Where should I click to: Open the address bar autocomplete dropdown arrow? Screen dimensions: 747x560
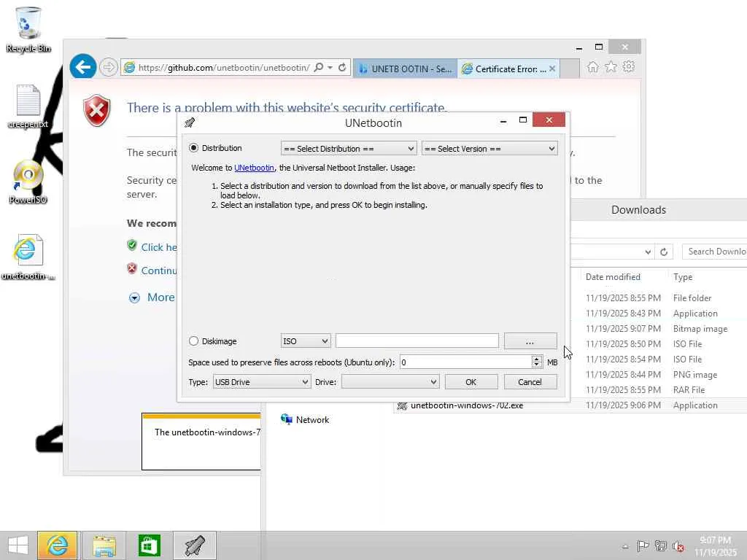click(330, 68)
